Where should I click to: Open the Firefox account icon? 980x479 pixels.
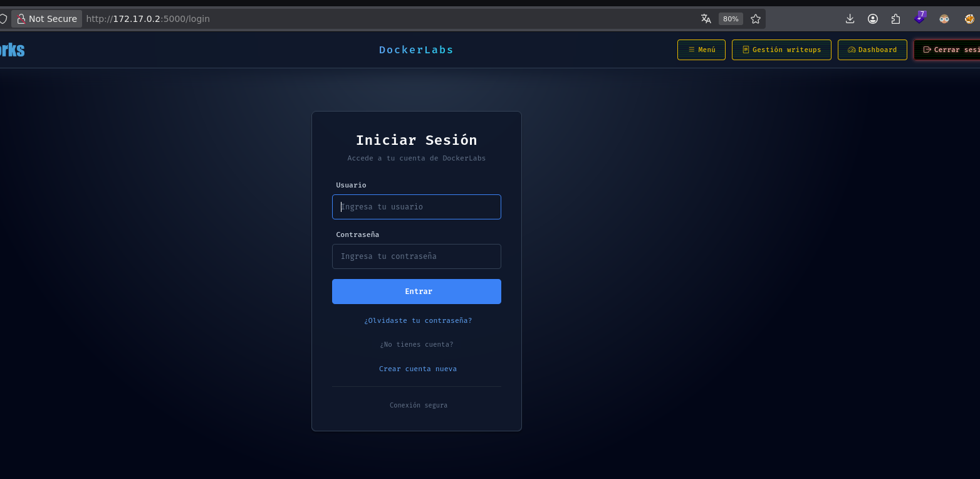coord(873,19)
